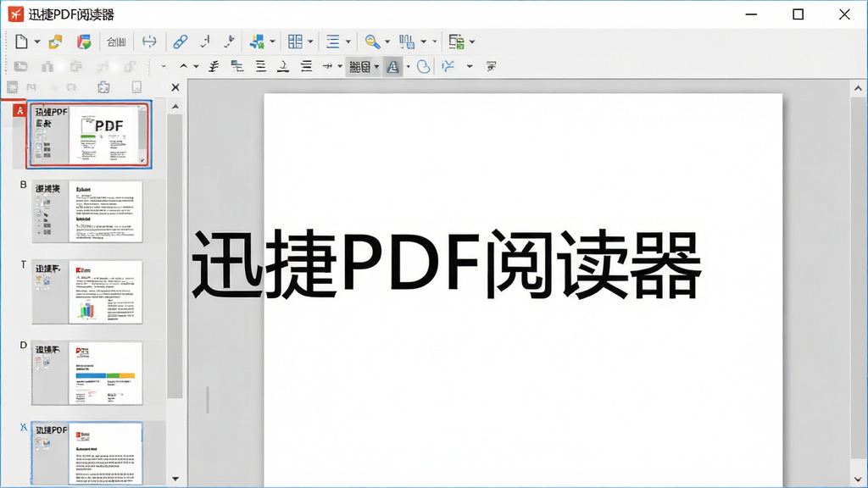The width and height of the screenshot is (868, 488).
Task: Click the blue chain link icon
Action: point(180,42)
